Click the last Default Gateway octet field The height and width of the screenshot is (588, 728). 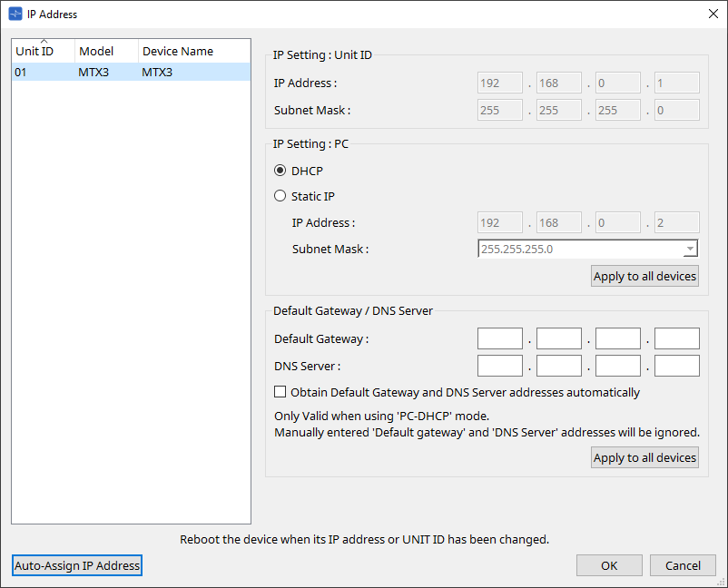point(676,339)
